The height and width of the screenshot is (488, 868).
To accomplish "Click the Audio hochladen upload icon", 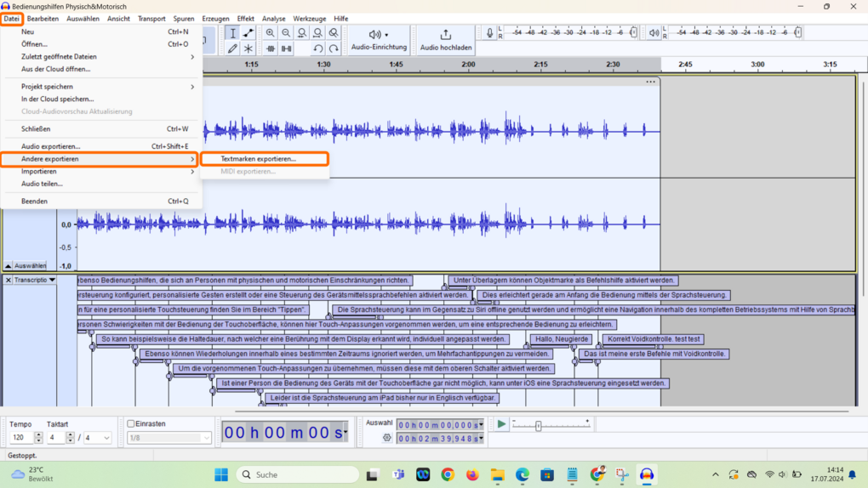I will (x=446, y=35).
